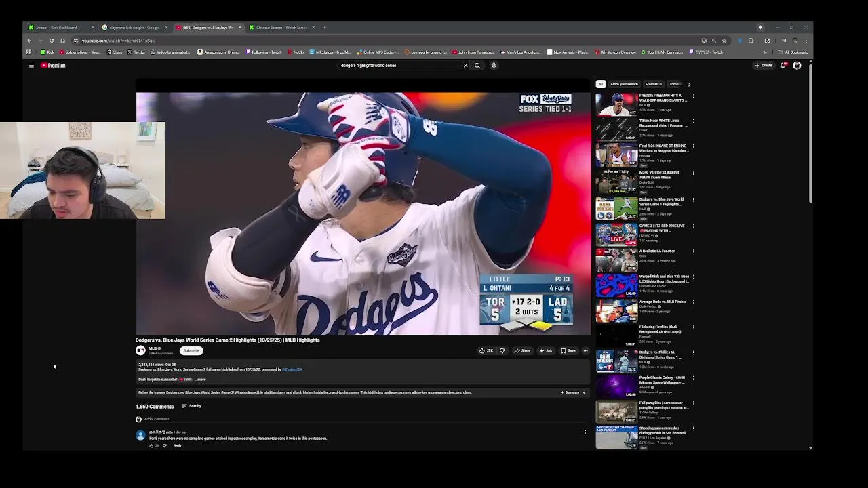The image size is (868, 488).
Task: Close the Dodgers vs. Blue Jays tab
Action: pyautogui.click(x=240, y=28)
